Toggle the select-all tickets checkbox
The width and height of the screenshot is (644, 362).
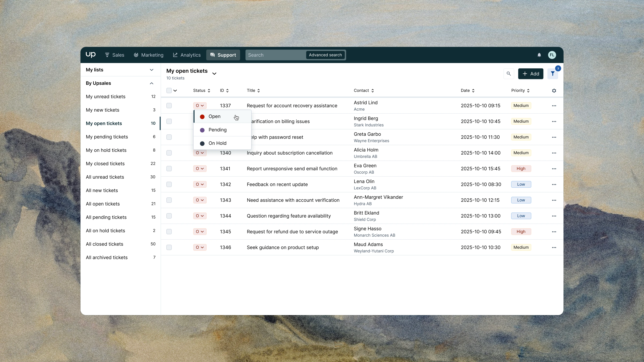click(169, 90)
